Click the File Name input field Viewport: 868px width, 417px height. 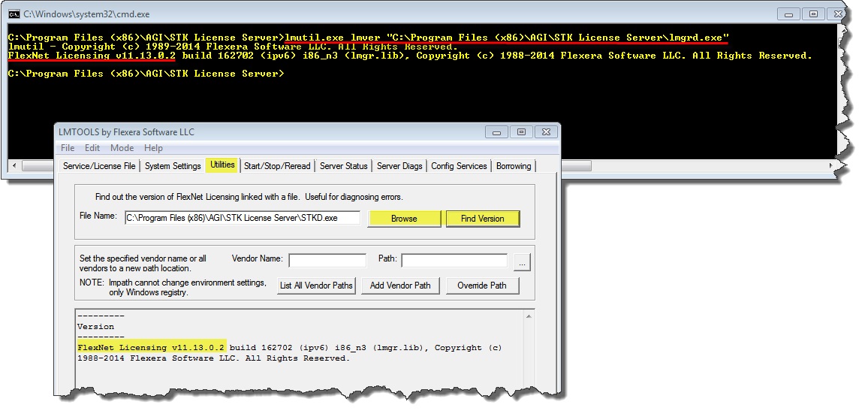coord(243,218)
